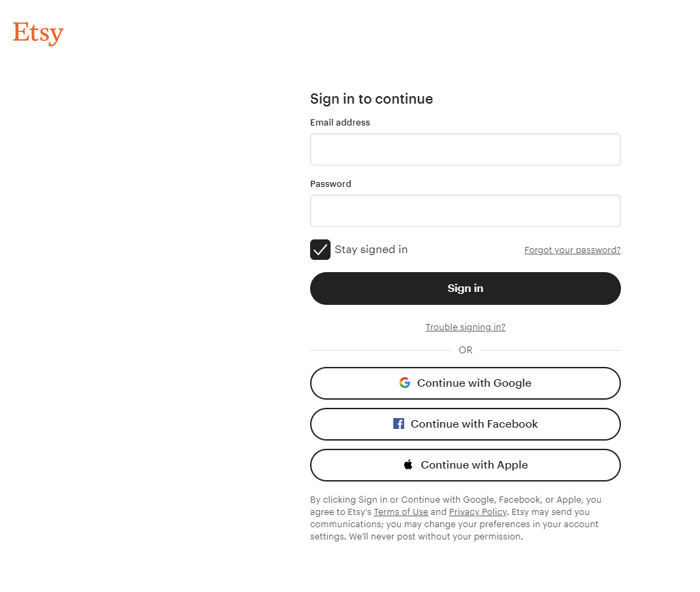Viewport: 700px width, 592px height.
Task: Click the Email address label
Action: [340, 122]
